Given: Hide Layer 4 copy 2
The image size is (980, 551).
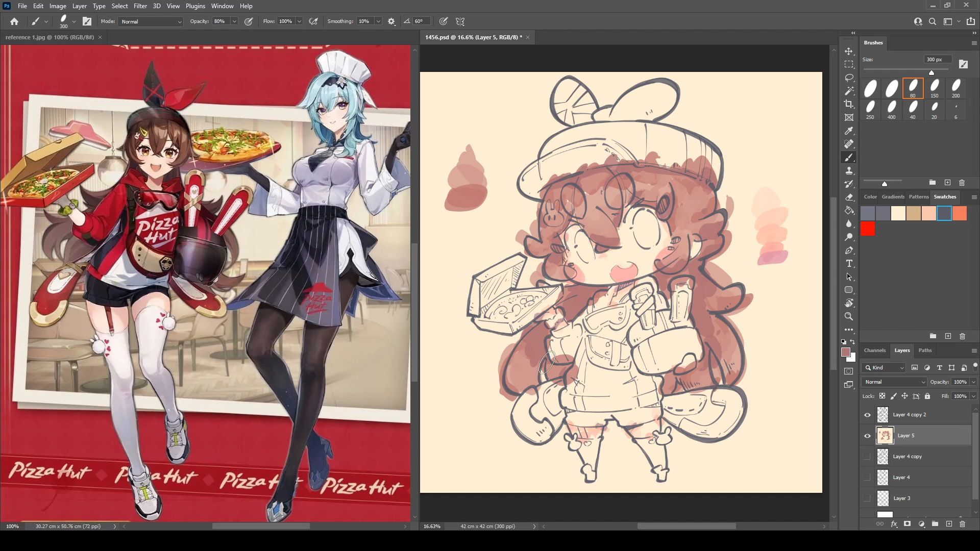Looking at the screenshot, I should [x=867, y=415].
